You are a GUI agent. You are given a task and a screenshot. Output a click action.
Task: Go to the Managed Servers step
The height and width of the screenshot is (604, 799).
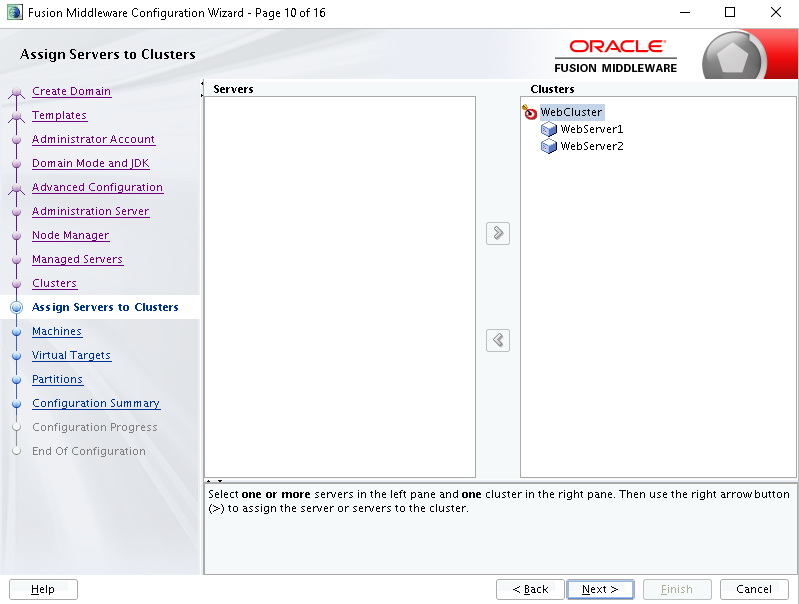(x=77, y=259)
